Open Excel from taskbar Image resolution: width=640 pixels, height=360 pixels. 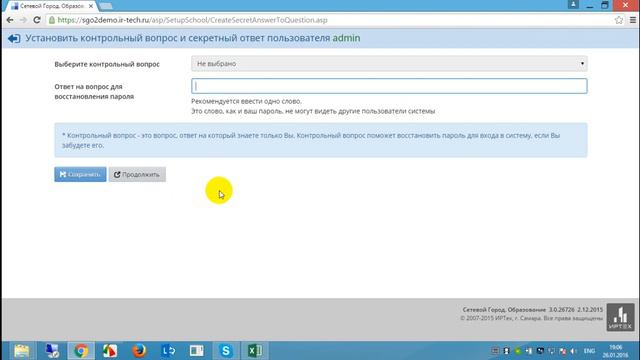(x=255, y=351)
